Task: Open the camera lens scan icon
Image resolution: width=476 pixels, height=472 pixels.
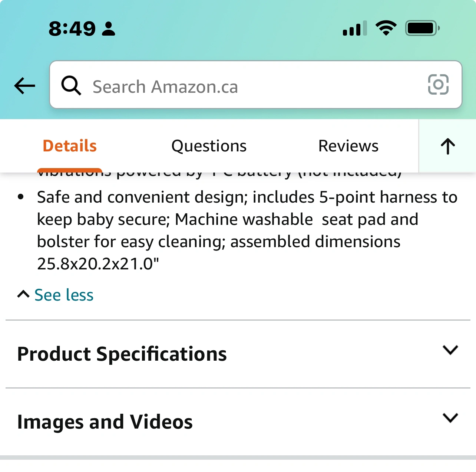Action: coord(438,85)
